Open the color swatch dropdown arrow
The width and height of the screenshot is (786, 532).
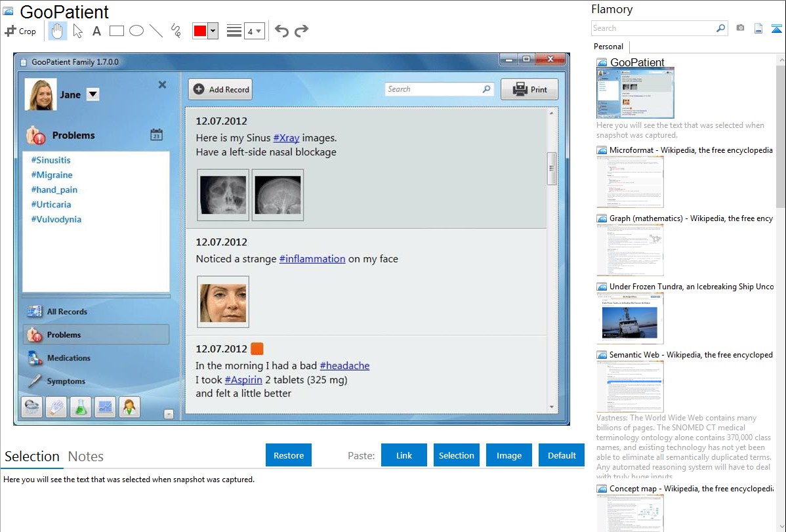tap(213, 31)
